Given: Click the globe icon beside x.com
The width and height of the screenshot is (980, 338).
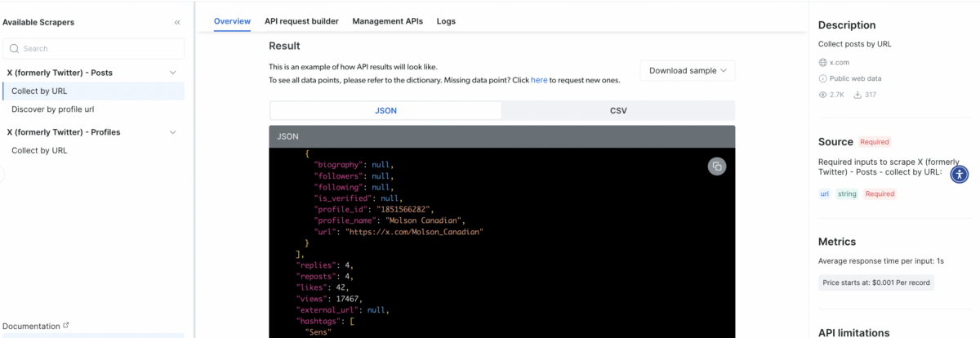Looking at the screenshot, I should click(x=823, y=62).
